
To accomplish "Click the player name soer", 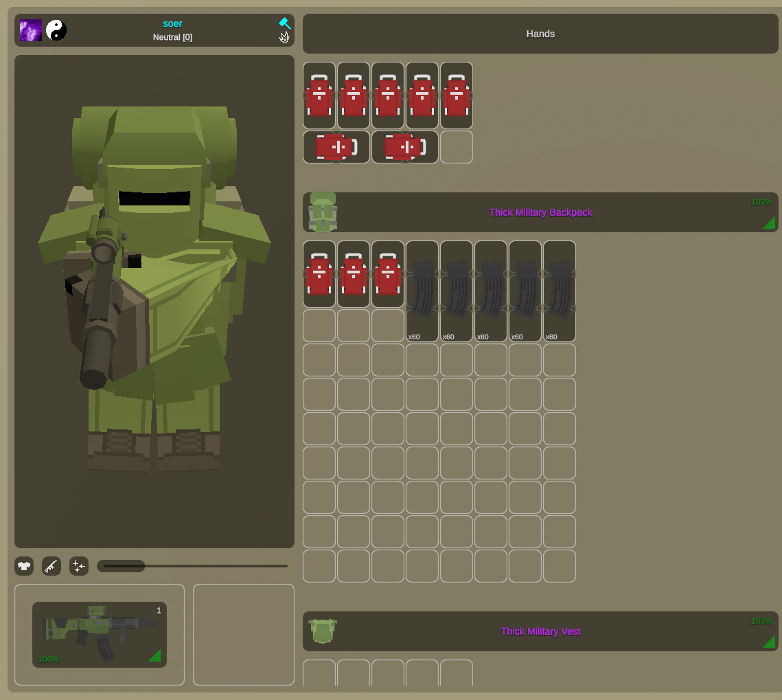I will click(172, 23).
